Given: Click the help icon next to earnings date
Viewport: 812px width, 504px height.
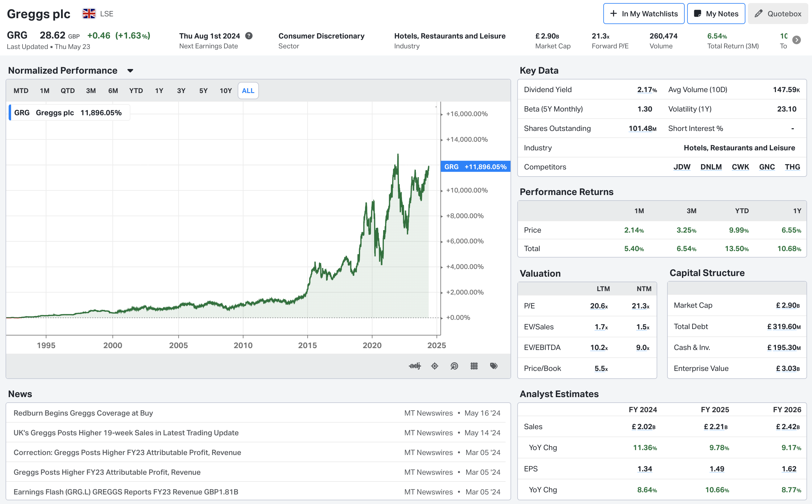Looking at the screenshot, I should tap(249, 36).
